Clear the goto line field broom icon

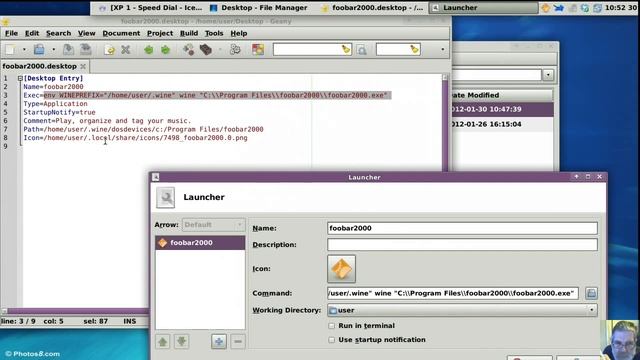(x=414, y=49)
